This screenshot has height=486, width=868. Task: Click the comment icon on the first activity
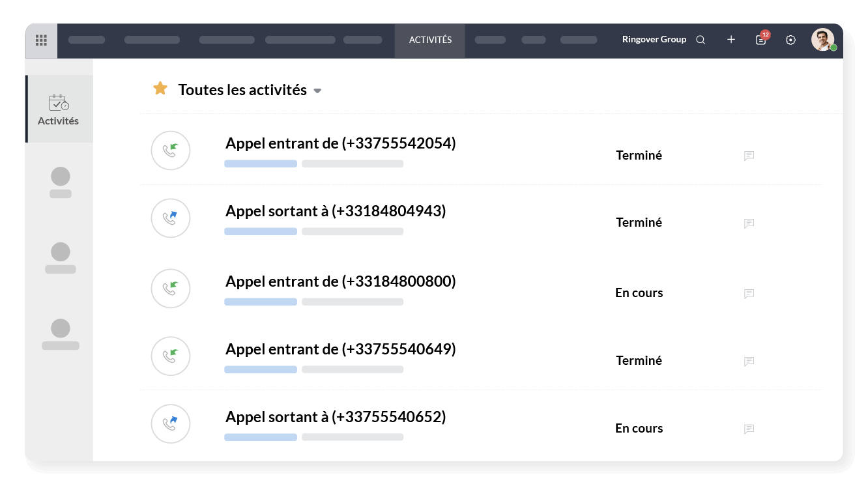[x=749, y=156]
